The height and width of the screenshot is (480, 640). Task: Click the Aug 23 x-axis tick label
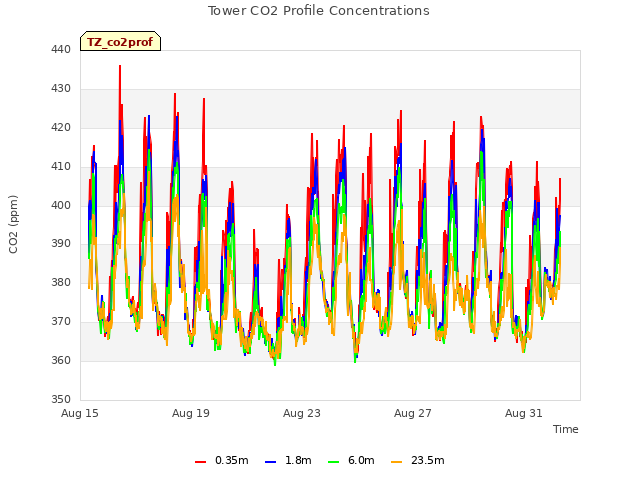(302, 413)
